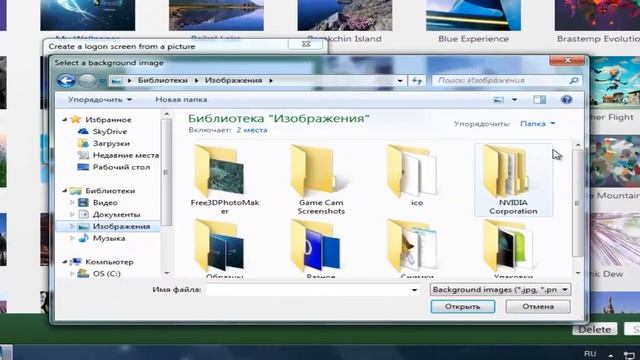The height and width of the screenshot is (360, 640).
Task: Go back with the blue Back arrow
Action: pos(66,80)
